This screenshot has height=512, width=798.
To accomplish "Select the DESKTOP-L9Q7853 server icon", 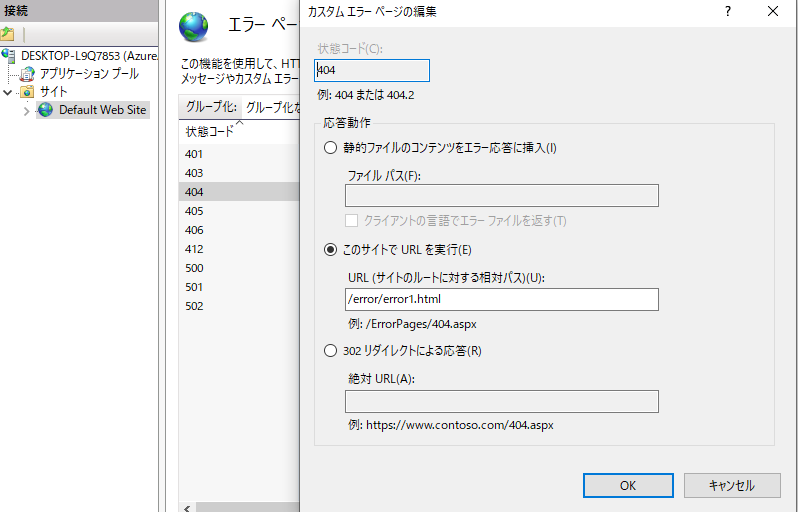I will pos(9,56).
